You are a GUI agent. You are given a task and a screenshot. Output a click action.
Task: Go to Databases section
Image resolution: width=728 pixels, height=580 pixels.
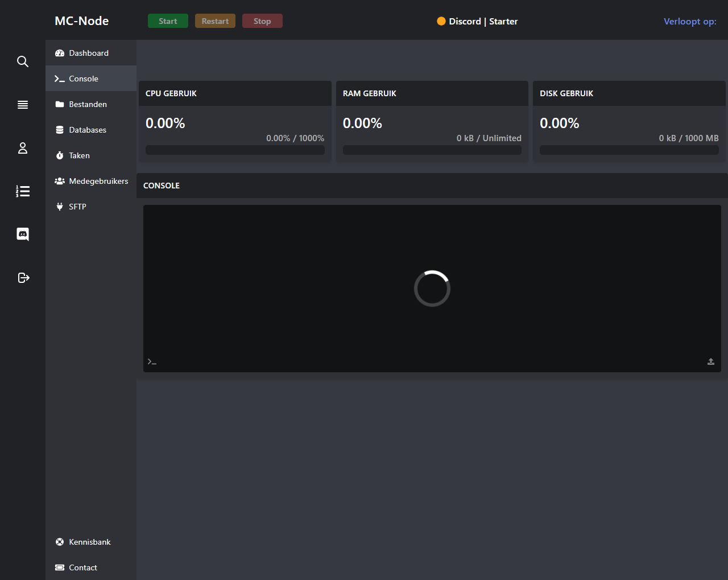tap(88, 130)
